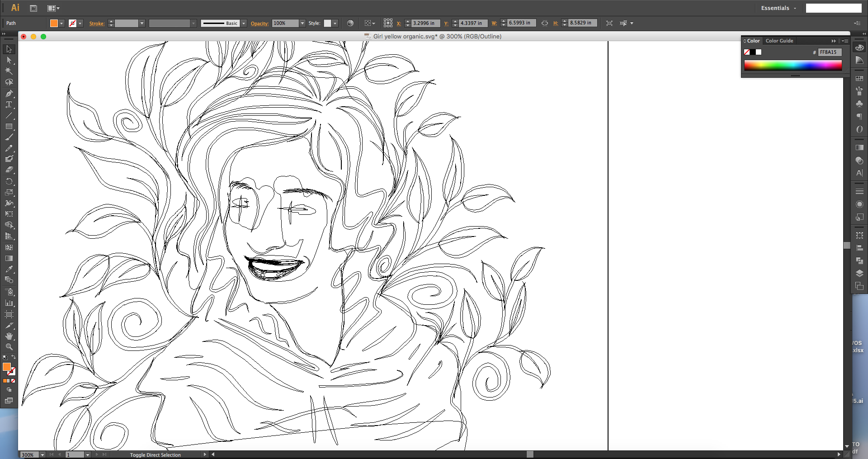Select the Color panel tab
Viewport: 868px width, 459px height.
(x=753, y=41)
